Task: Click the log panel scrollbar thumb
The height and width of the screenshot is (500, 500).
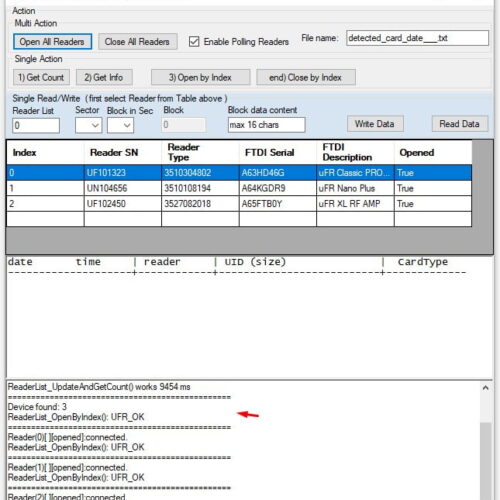Action: click(x=486, y=462)
